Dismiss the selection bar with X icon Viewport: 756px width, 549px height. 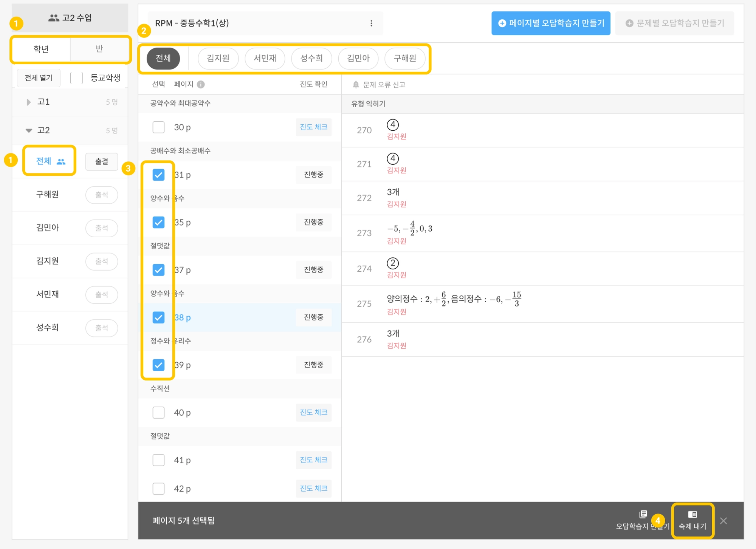point(723,521)
